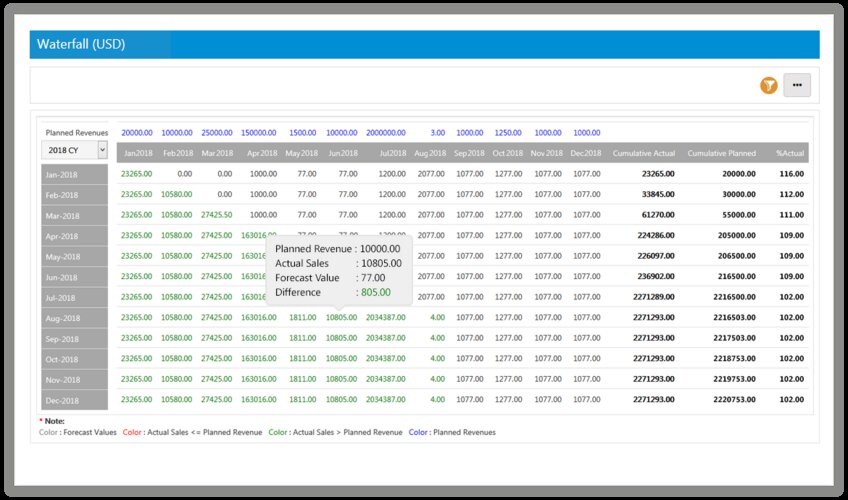This screenshot has height=500, width=848.
Task: Click the Planned Revenues label
Action: tap(77, 132)
